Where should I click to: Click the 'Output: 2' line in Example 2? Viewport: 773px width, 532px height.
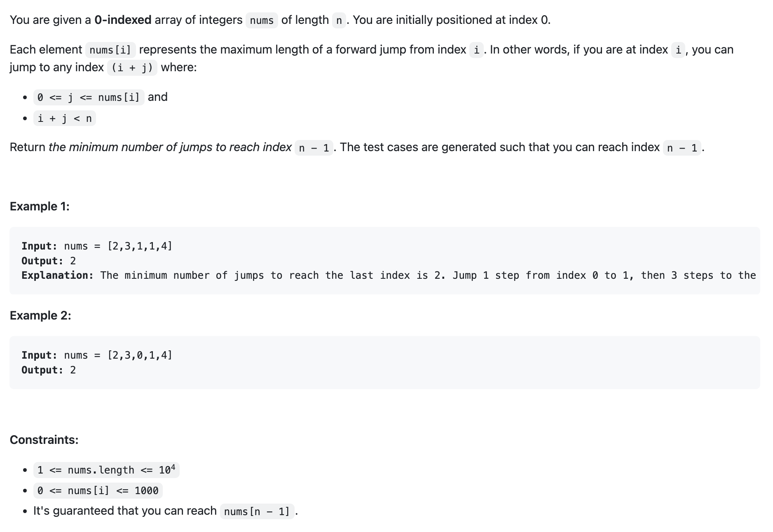49,370
